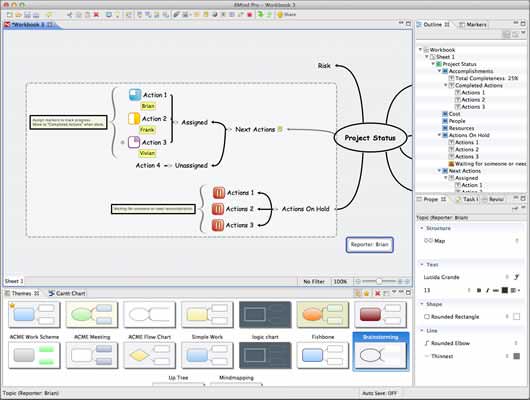Click the green arrow icon in toolbar
This screenshot has width=530, height=400.
[x=260, y=15]
